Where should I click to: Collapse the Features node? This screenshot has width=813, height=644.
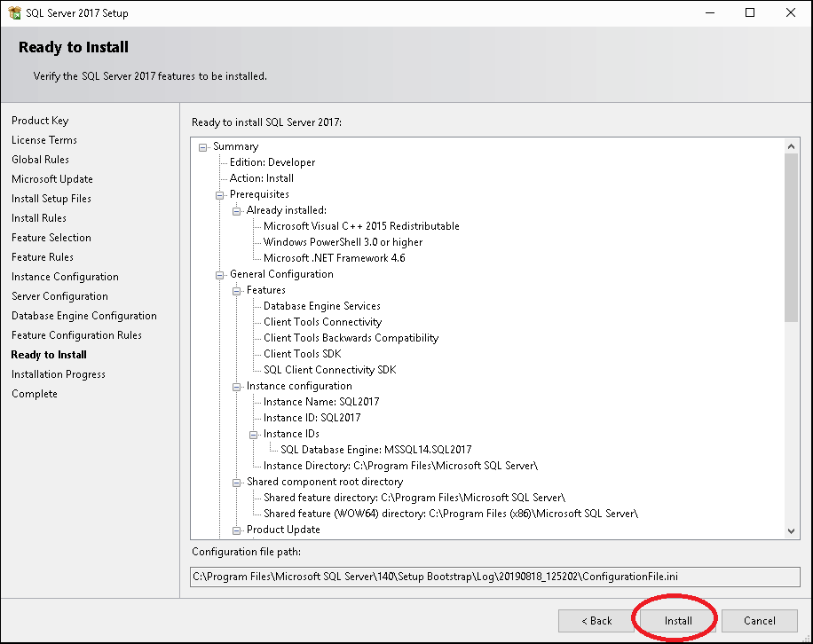point(236,291)
